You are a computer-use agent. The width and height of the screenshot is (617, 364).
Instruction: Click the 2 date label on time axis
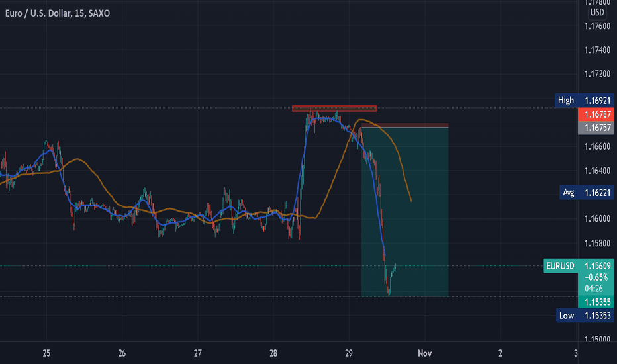pos(500,353)
